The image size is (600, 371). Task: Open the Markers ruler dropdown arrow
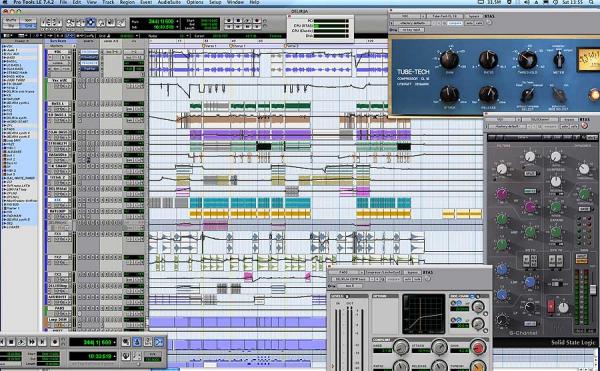point(74,46)
